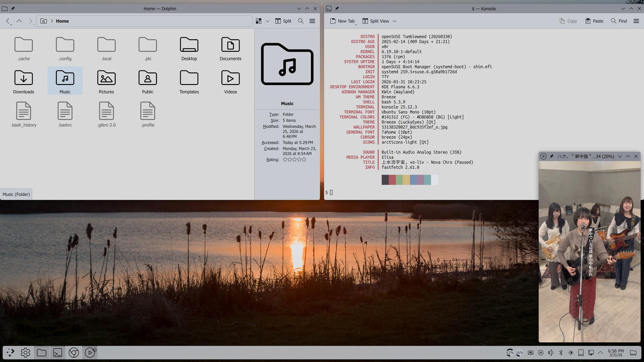
Task: Open search in Dolphin toolbar
Action: coord(301,21)
